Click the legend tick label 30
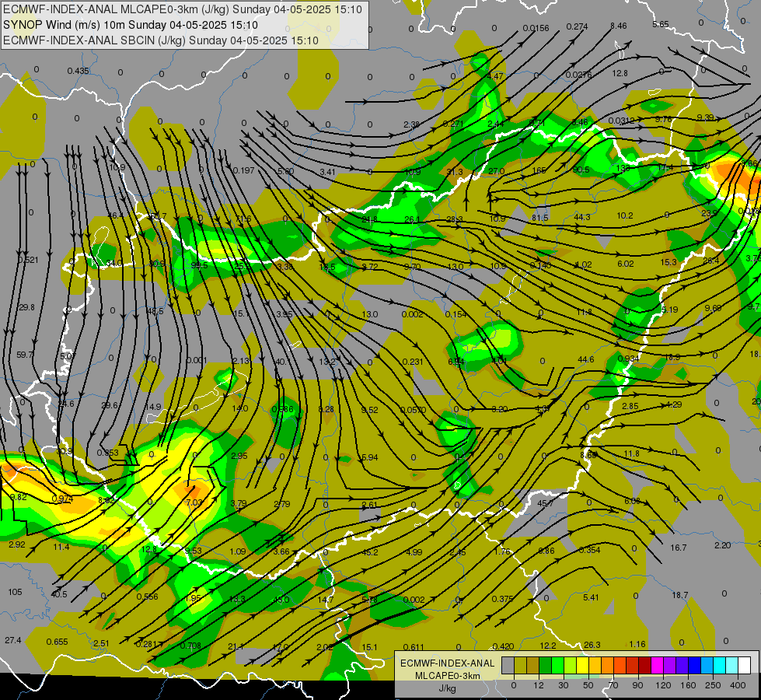The image size is (761, 700). click(563, 685)
